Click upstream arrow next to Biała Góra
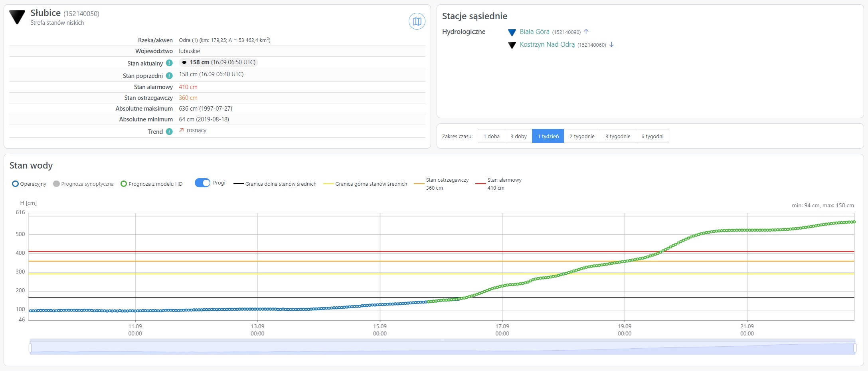 (586, 32)
